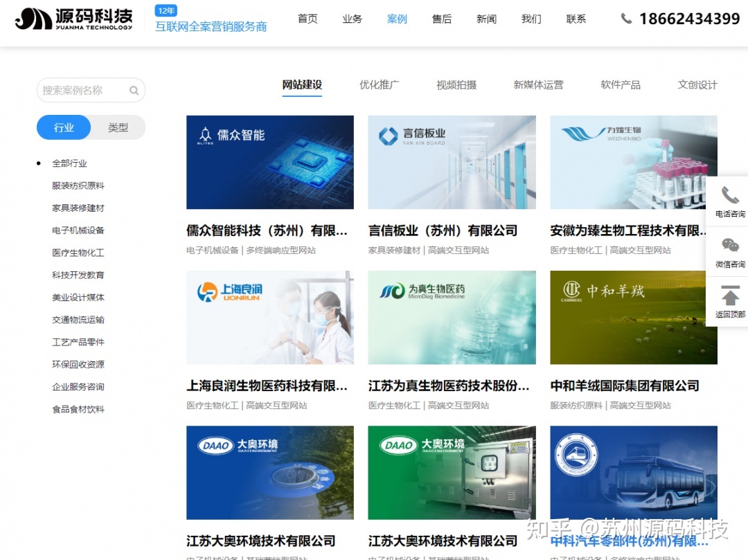The image size is (748, 560).
Task: Open the 联系 nav item
Action: click(576, 19)
